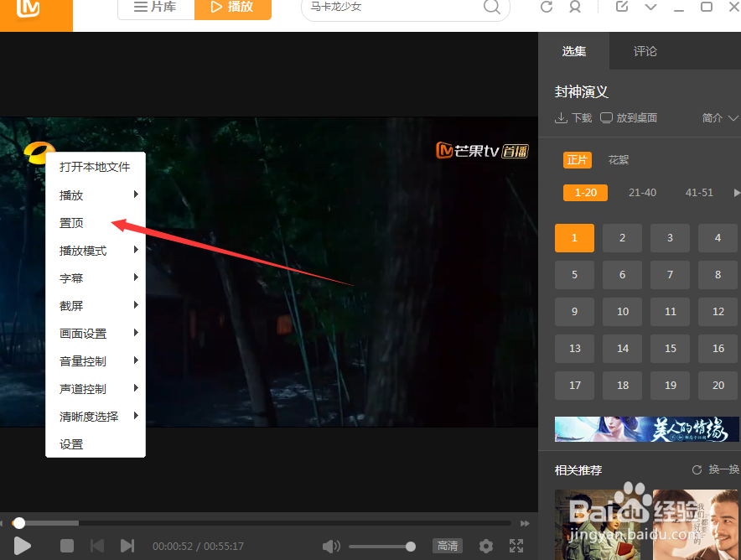Click the play button in player controls
The image size is (741, 560).
(22, 546)
